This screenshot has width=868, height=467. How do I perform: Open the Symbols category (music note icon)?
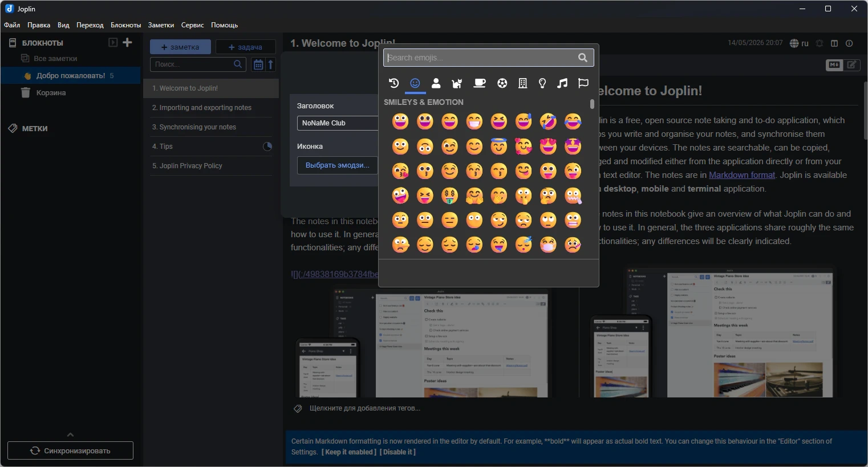562,83
